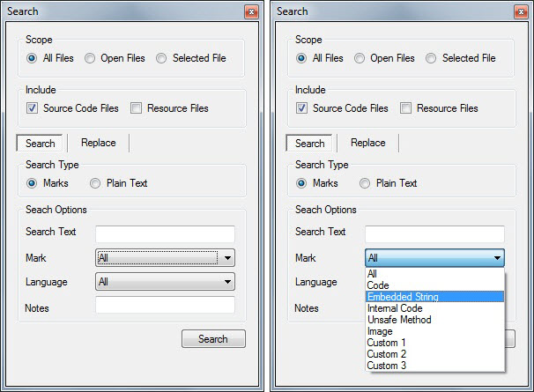Image resolution: width=534 pixels, height=392 pixels.
Task: Choose "Image" in the Mark dropdown list
Action: [x=380, y=331]
